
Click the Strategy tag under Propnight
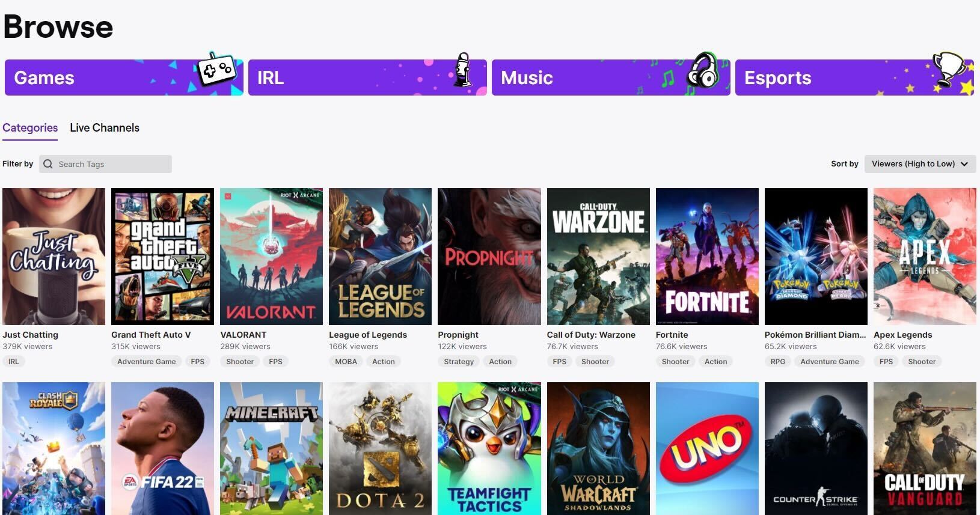point(459,362)
